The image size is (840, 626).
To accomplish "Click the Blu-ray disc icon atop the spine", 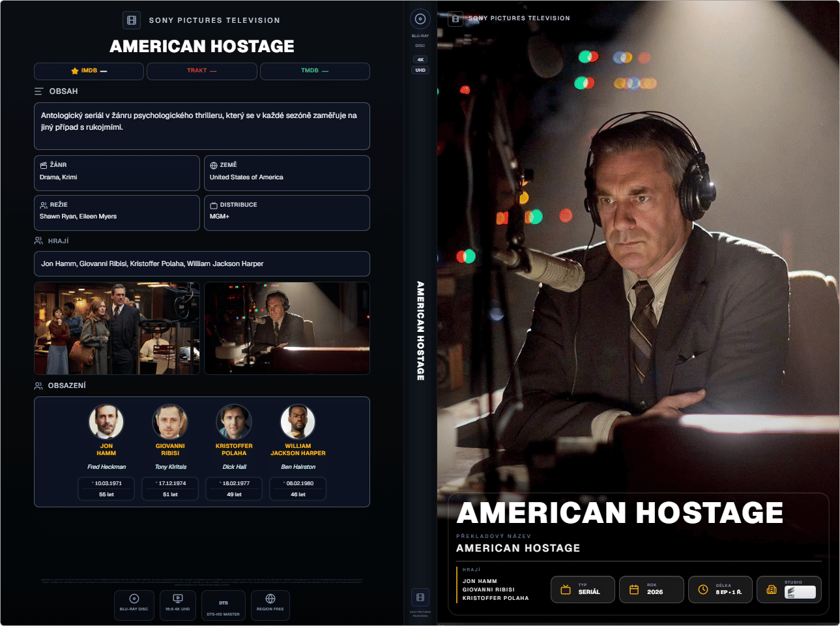I will 420,19.
